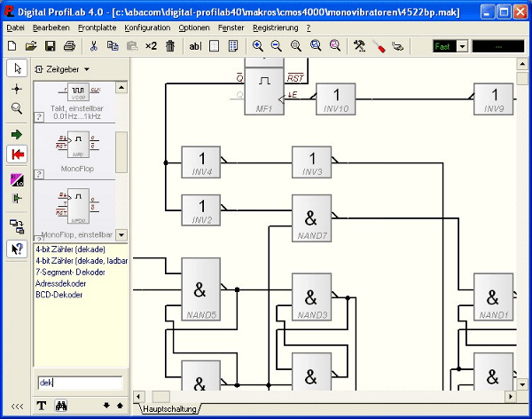
Task: Open the Datei menu
Action: click(16, 28)
